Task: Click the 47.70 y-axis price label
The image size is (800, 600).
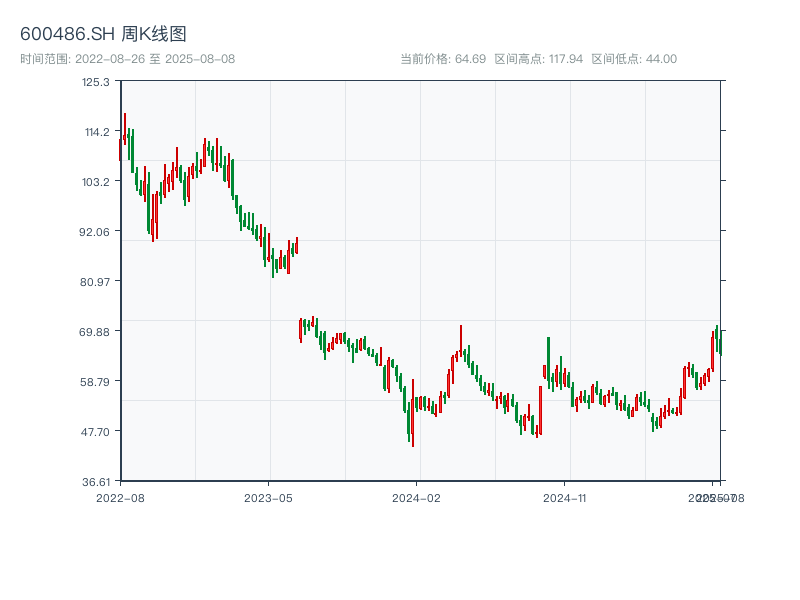Action: [96, 432]
